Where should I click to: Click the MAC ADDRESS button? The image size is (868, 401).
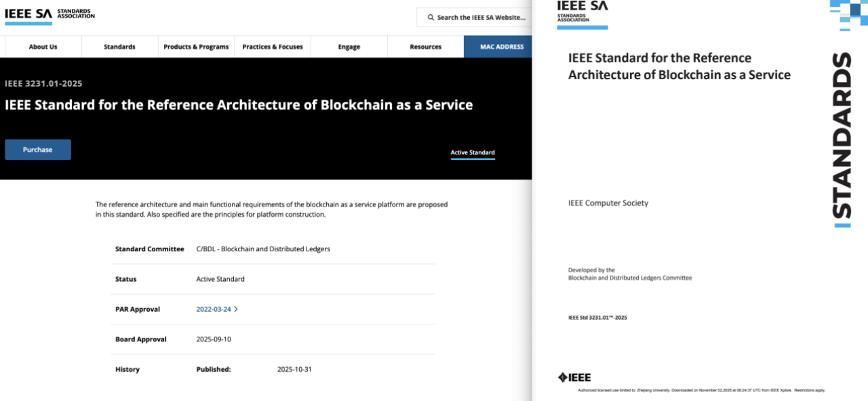(501, 47)
